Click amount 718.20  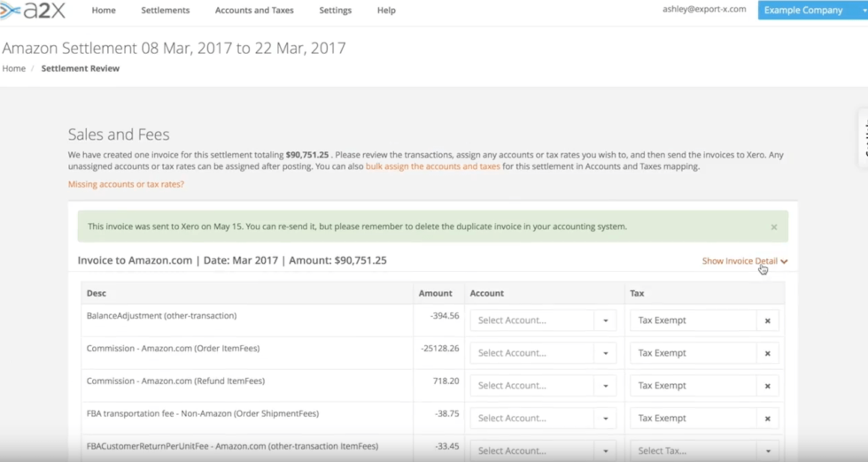(446, 381)
